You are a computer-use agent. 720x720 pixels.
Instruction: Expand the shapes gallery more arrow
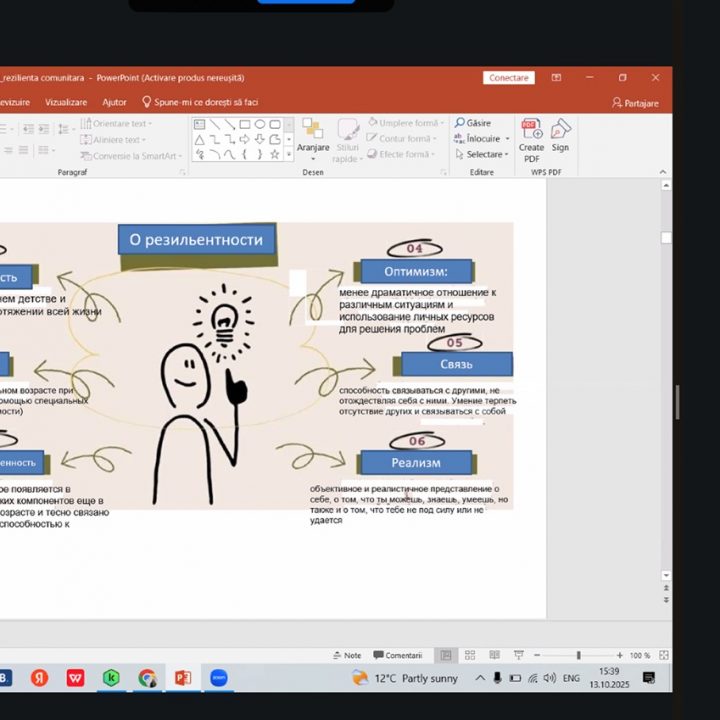tap(288, 155)
